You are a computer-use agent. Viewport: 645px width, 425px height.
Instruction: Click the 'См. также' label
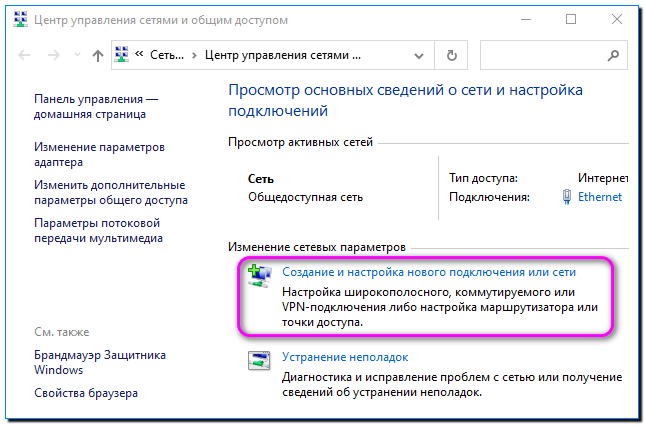click(x=61, y=332)
